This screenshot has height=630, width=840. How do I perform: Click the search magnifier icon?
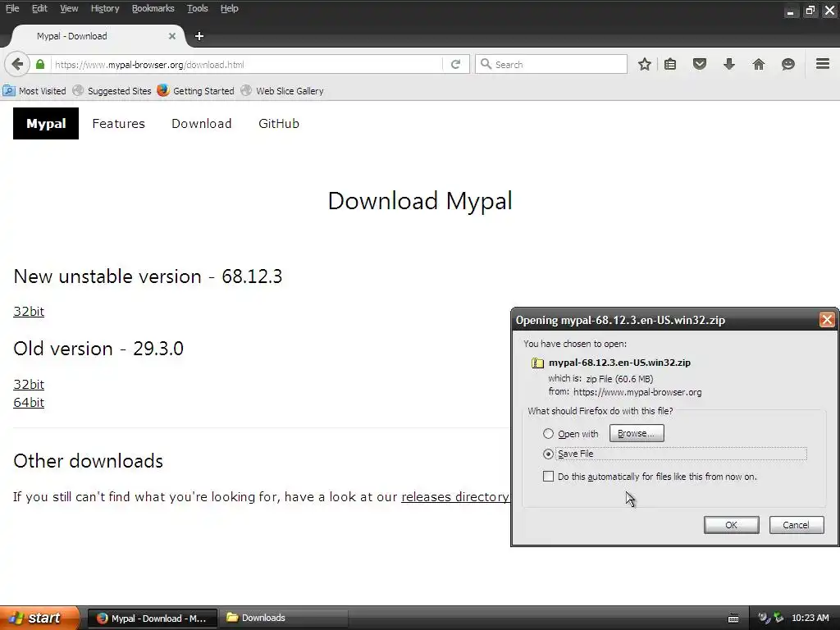[x=486, y=64]
